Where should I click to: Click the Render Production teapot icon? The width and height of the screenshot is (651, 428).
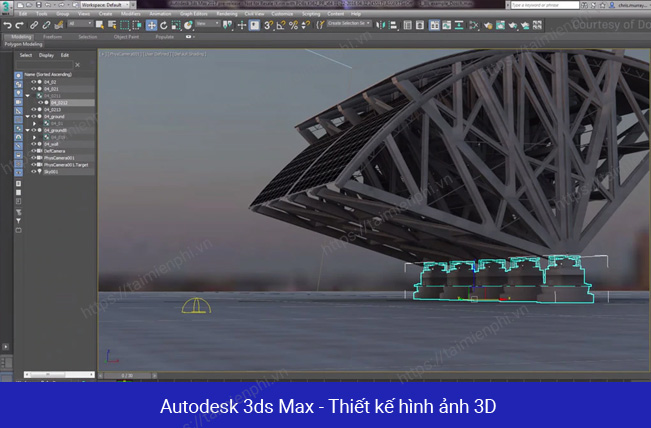513,25
